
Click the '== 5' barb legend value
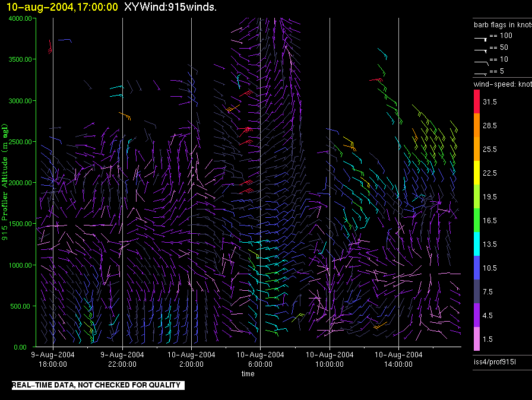(497, 71)
